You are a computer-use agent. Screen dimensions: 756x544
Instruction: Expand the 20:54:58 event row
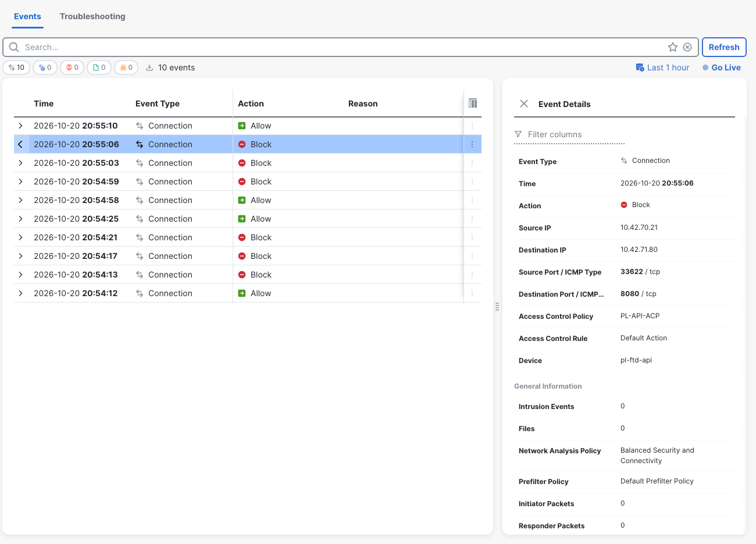pos(20,200)
